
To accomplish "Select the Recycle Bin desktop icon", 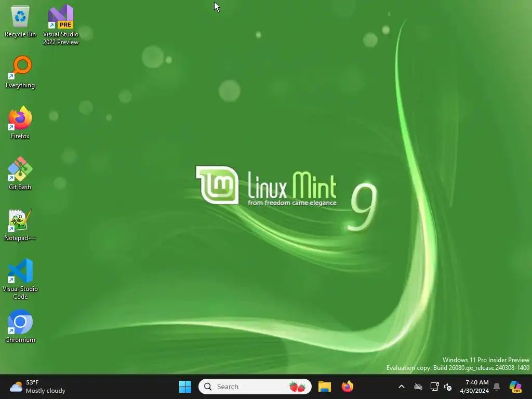I will coord(20,21).
